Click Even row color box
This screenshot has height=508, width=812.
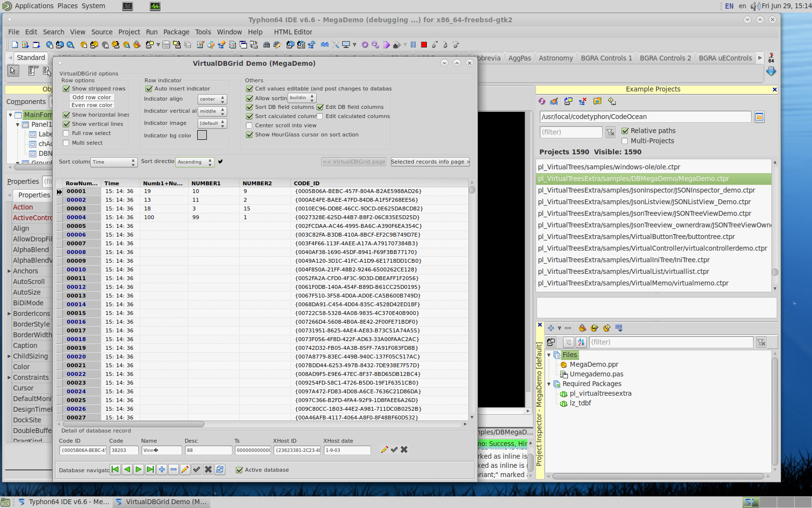click(x=92, y=105)
